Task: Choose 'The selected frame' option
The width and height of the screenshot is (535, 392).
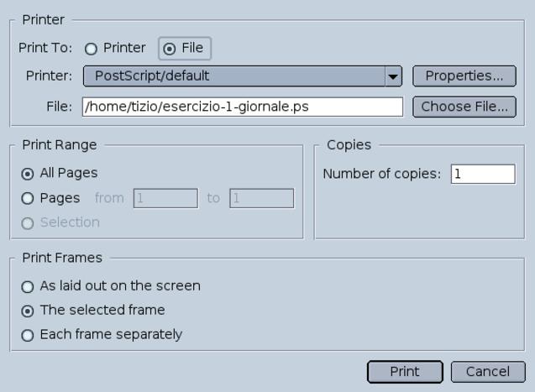Action: 29,311
